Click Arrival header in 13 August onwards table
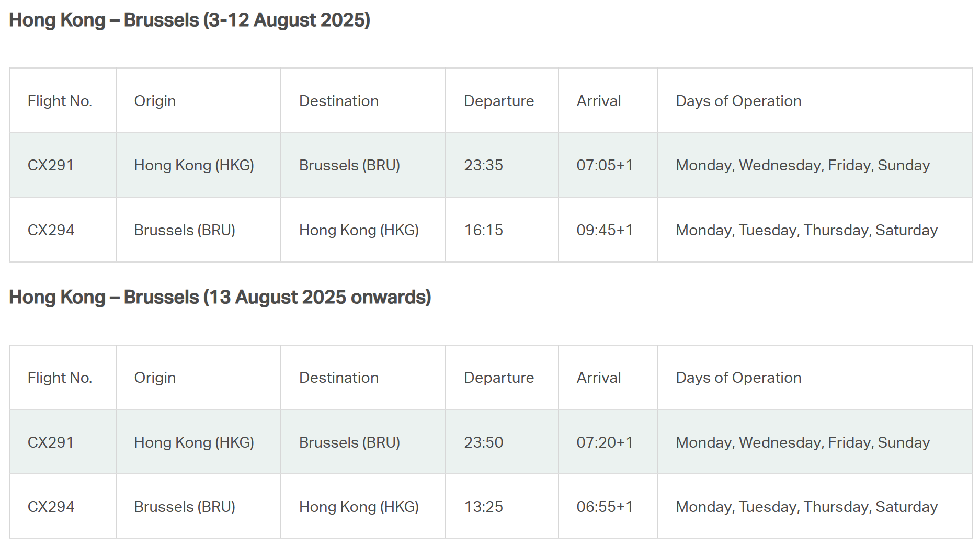Image resolution: width=980 pixels, height=547 pixels. tap(598, 378)
